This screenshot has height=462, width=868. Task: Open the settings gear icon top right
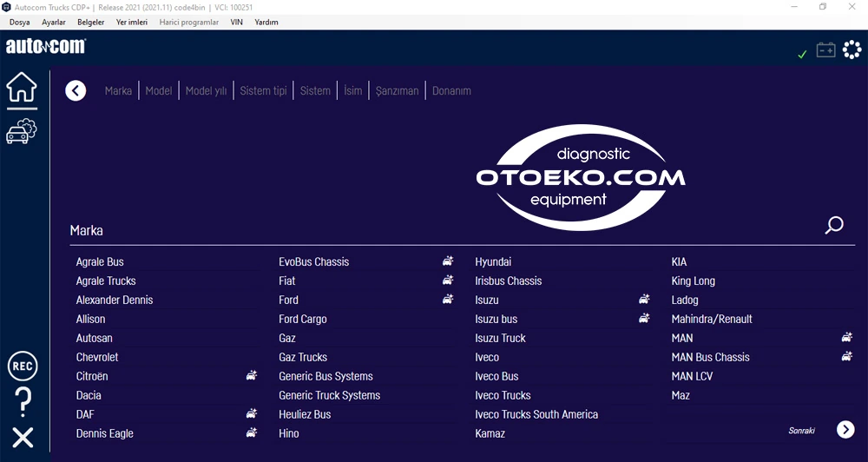point(852,49)
